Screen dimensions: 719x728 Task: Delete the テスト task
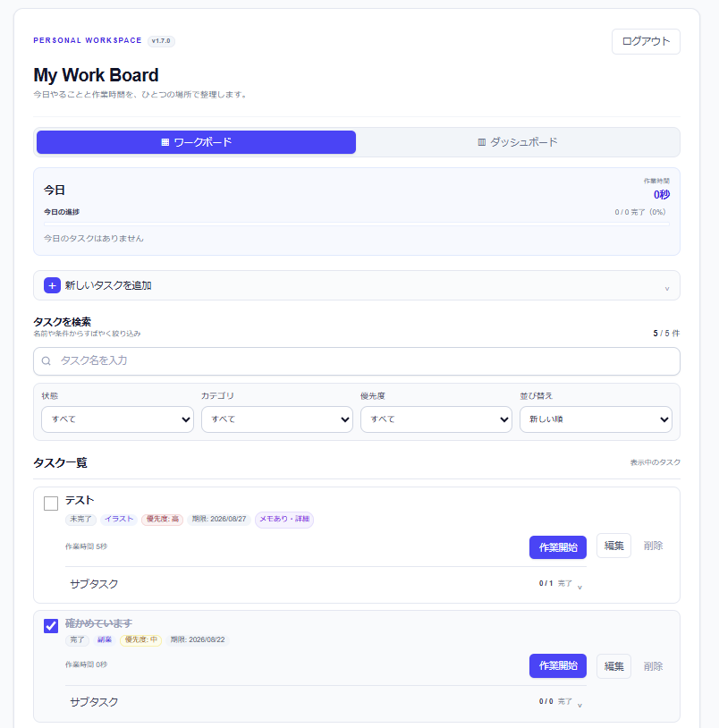653,546
